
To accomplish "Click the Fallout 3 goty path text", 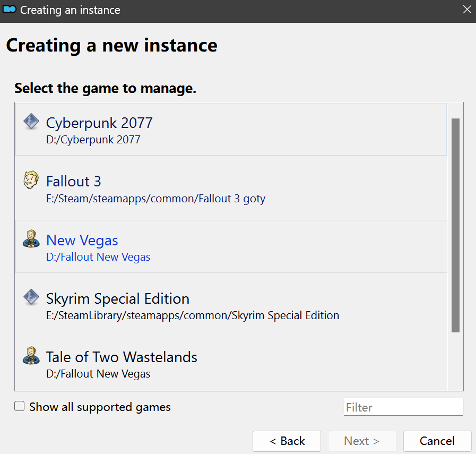I will point(155,199).
